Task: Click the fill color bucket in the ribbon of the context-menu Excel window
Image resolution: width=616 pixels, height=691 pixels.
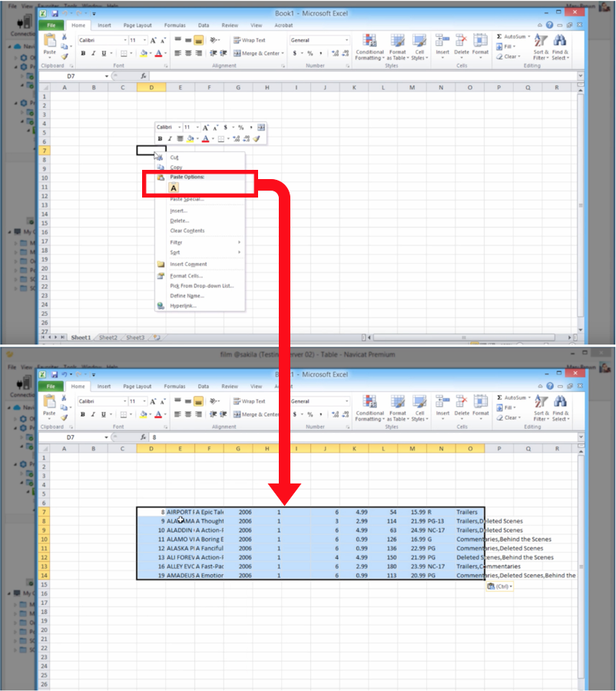Action: 143,53
